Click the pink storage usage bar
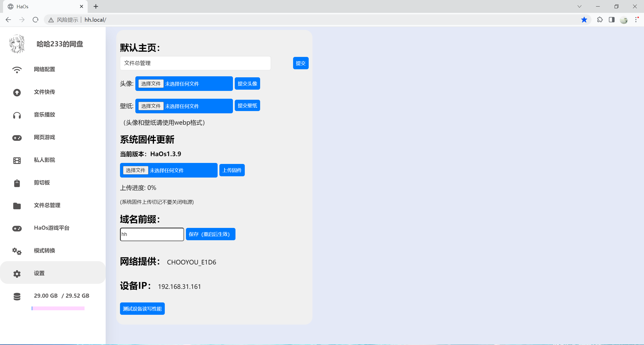Viewport: 644px width, 345px height. point(58,308)
